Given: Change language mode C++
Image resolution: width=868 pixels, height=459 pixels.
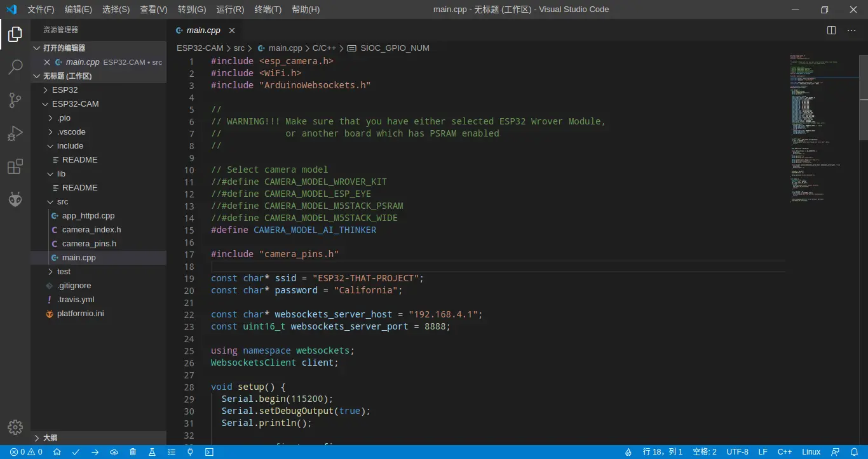Looking at the screenshot, I should point(785,452).
